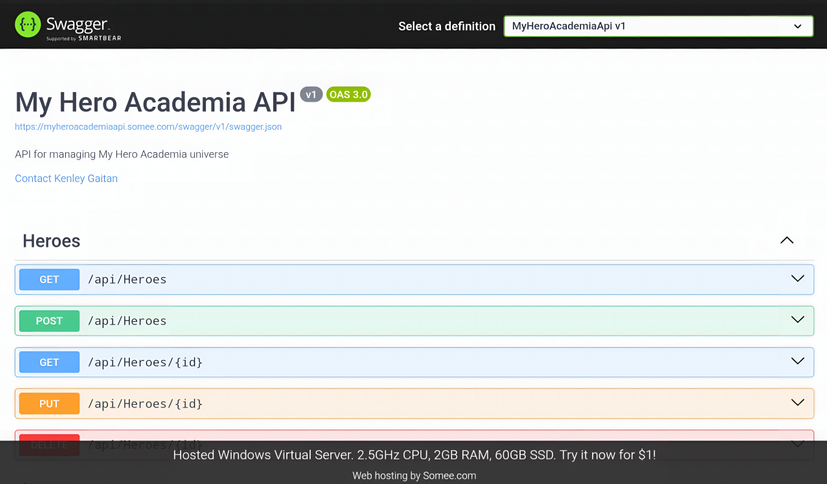Click the /api/Heroes path in the POST row

(x=127, y=321)
